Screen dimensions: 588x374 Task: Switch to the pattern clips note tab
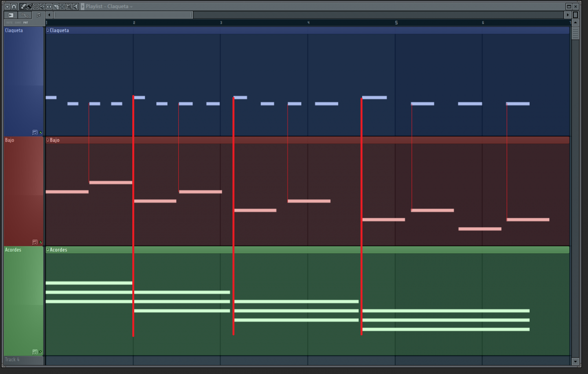pyautogui.click(x=38, y=15)
